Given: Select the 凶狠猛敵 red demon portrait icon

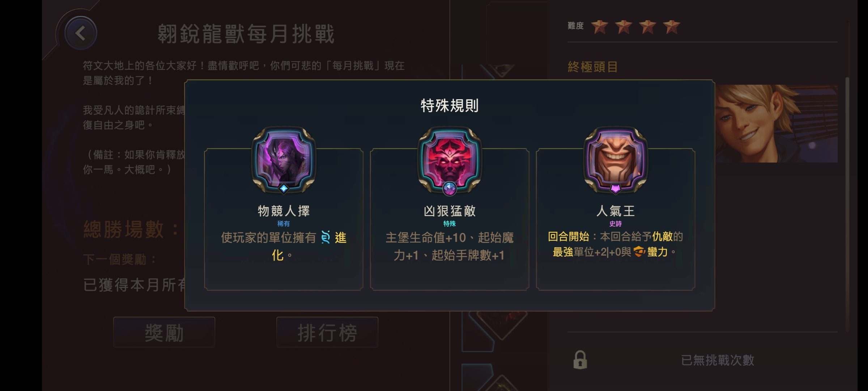Looking at the screenshot, I should (450, 158).
